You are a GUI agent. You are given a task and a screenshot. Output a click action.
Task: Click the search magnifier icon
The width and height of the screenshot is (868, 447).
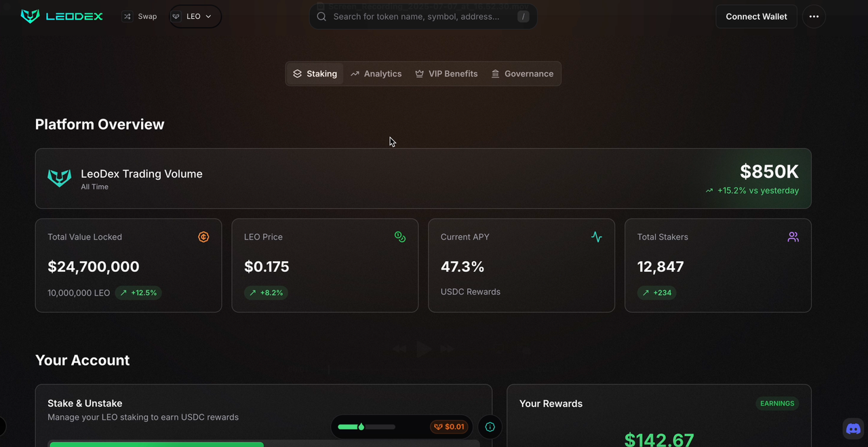tap(321, 16)
